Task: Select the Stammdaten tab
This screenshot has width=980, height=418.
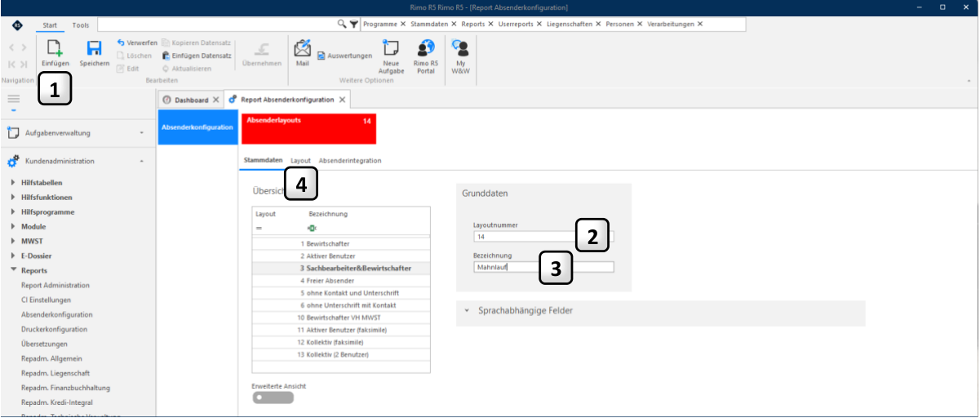Action: coord(263,160)
